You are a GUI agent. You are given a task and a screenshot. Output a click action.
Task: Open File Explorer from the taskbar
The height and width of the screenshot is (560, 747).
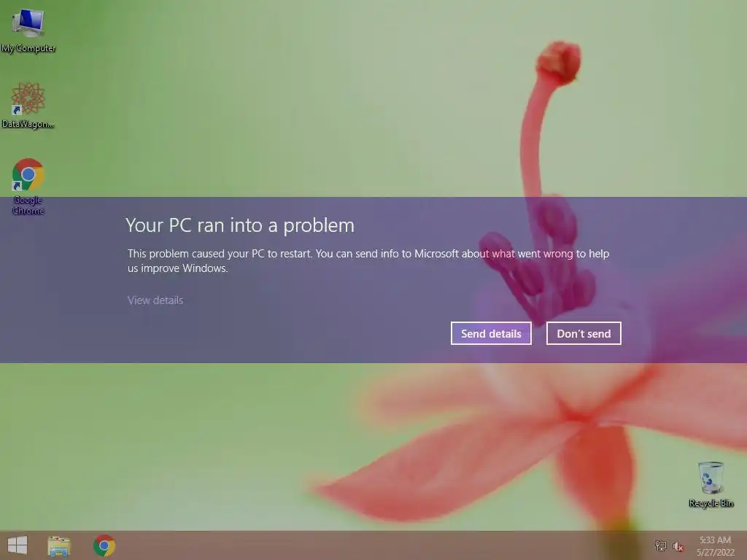59,545
